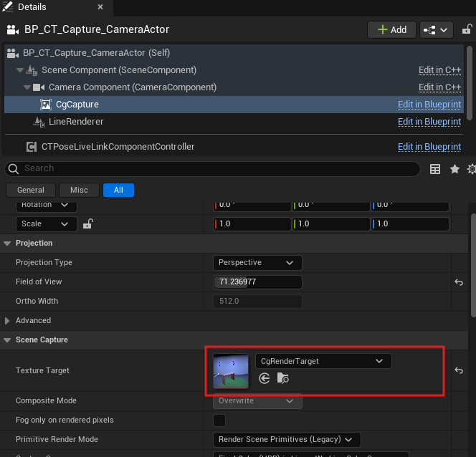Image resolution: width=476 pixels, height=457 pixels.
Task: Open the CgRenderTarget asset dropdown
Action: click(323, 361)
